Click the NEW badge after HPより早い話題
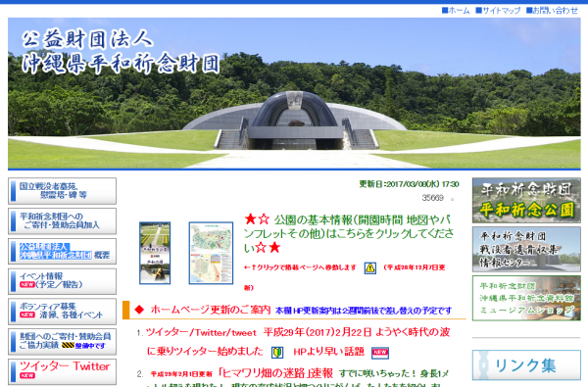Viewport: 588px width, 387px height. click(380, 353)
